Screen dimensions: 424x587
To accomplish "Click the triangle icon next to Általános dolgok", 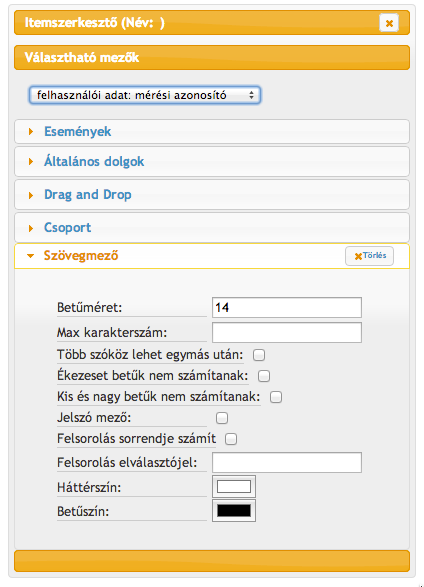I will click(31, 162).
